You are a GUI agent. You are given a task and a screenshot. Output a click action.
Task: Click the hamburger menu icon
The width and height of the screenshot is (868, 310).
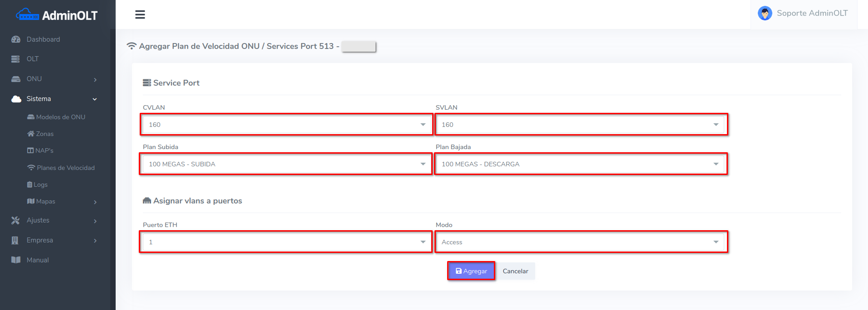[x=140, y=15]
